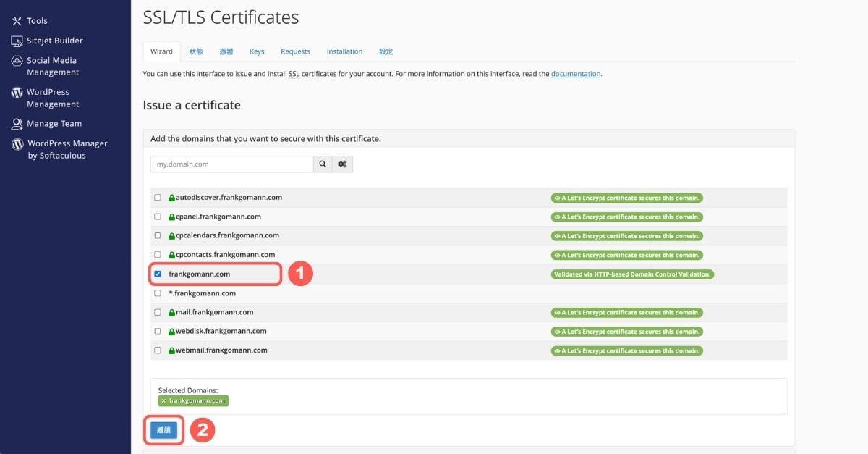Click lock icon next to webmail.frankgomann.com
This screenshot has width=868, height=454.
(x=172, y=350)
